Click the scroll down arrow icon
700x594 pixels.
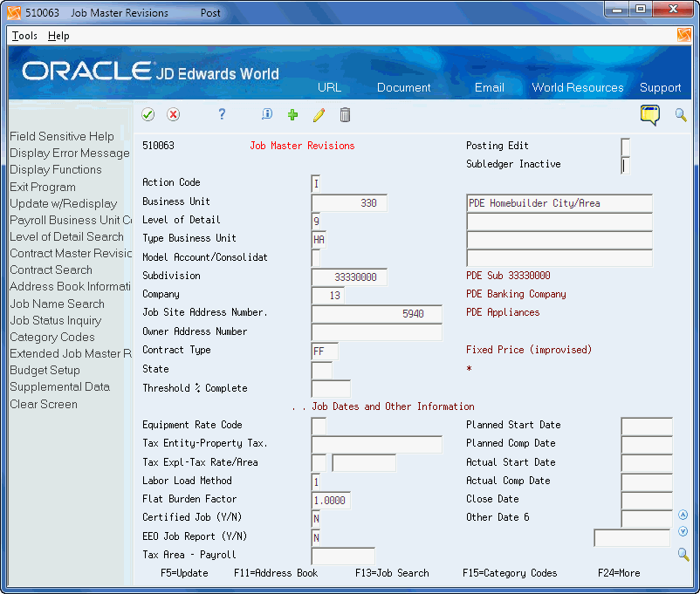tap(683, 531)
